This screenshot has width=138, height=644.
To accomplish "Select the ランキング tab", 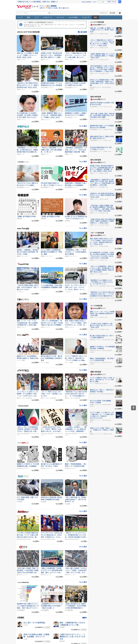I will [86, 17].
